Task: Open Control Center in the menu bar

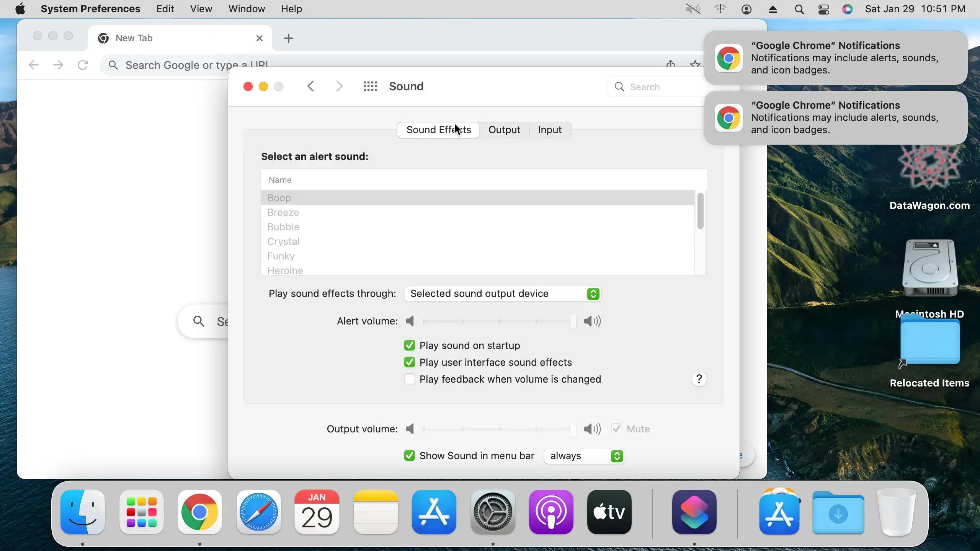Action: point(823,9)
